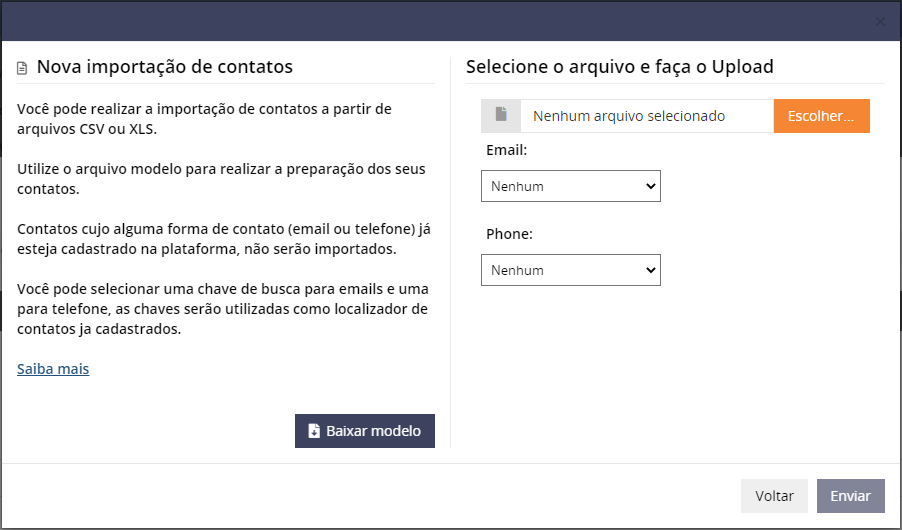
Task: Download the template with Baixar modelo
Action: 365,431
